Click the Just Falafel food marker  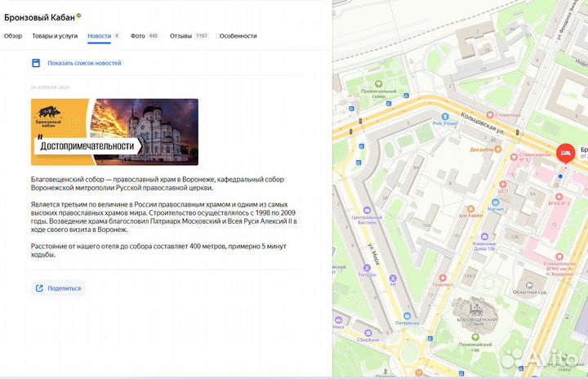pyautogui.click(x=470, y=209)
